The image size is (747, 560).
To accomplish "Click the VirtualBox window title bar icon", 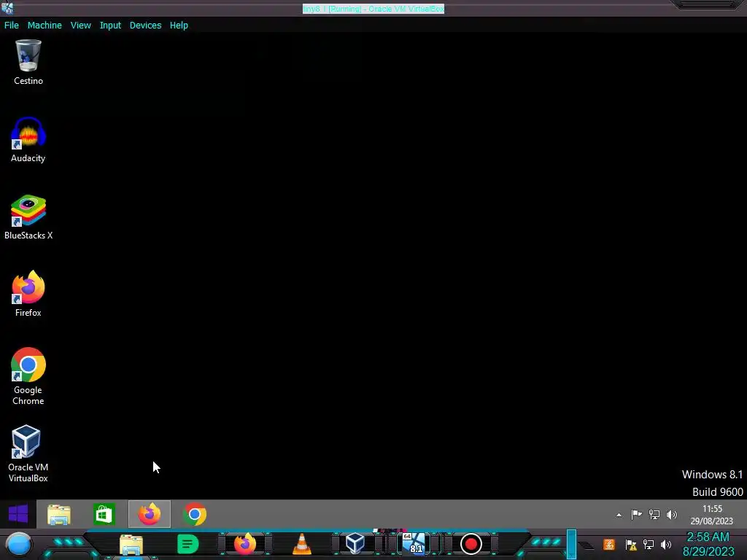I will click(x=7, y=8).
